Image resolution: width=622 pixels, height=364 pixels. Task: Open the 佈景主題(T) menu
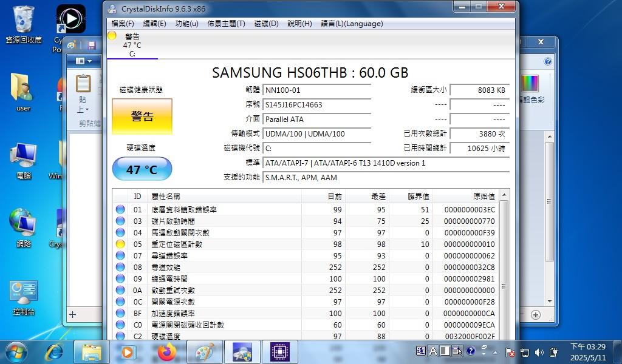(x=226, y=24)
